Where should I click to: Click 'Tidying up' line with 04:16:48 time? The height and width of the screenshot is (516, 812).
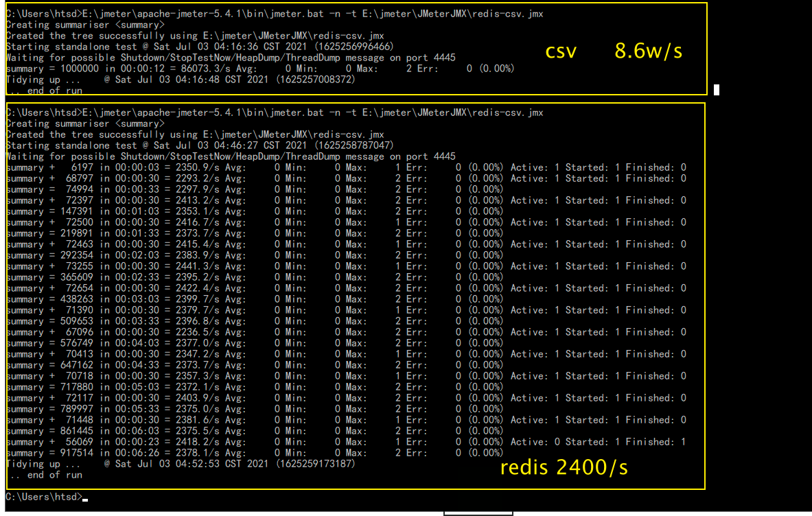(x=181, y=80)
